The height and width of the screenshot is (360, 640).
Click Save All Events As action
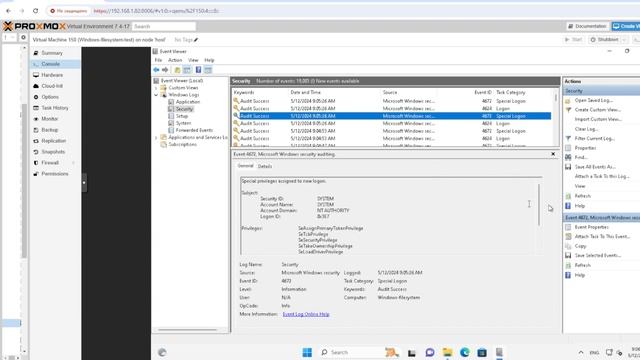[595, 167]
